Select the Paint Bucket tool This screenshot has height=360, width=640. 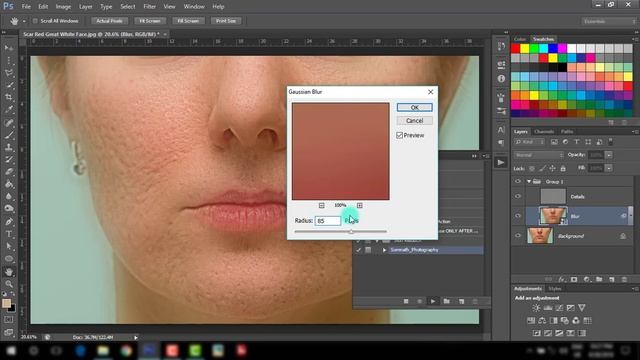(9, 184)
